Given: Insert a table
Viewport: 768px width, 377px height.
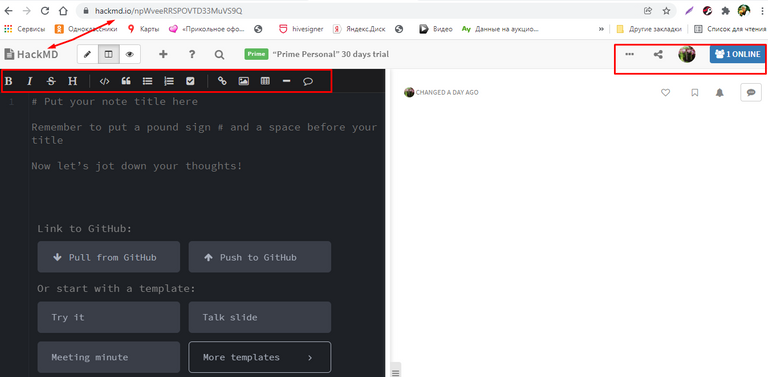Looking at the screenshot, I should (265, 81).
